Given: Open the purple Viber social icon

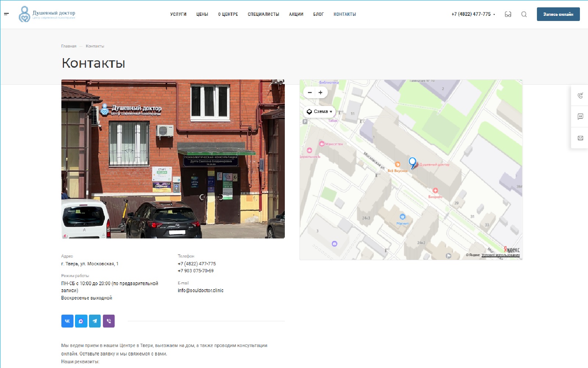Looking at the screenshot, I should [109, 321].
